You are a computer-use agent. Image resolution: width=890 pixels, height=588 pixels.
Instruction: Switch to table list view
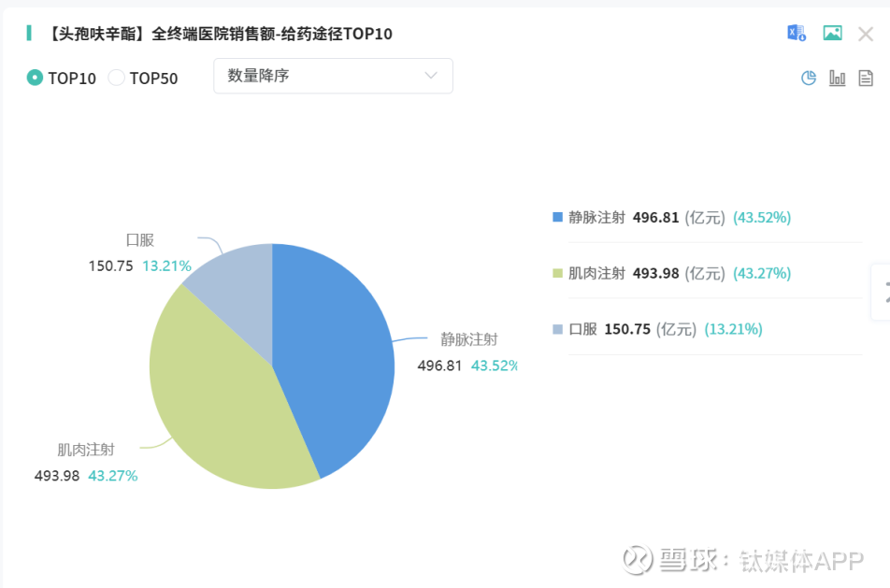coord(866,78)
